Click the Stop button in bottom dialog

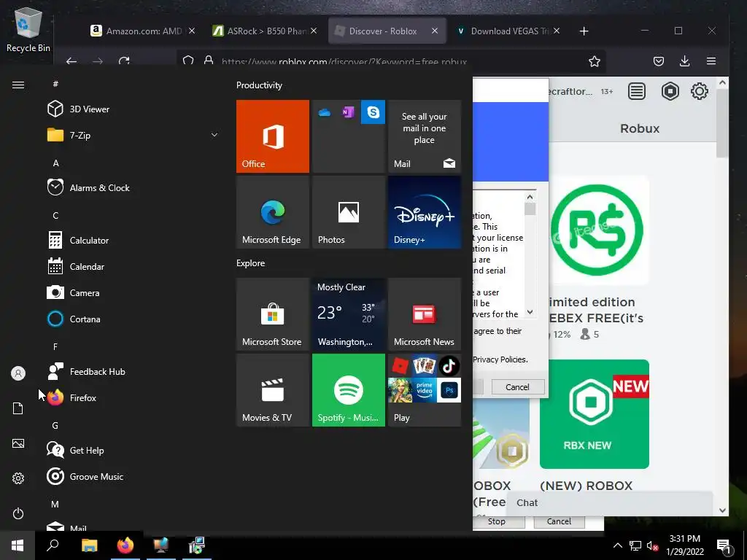click(x=498, y=521)
